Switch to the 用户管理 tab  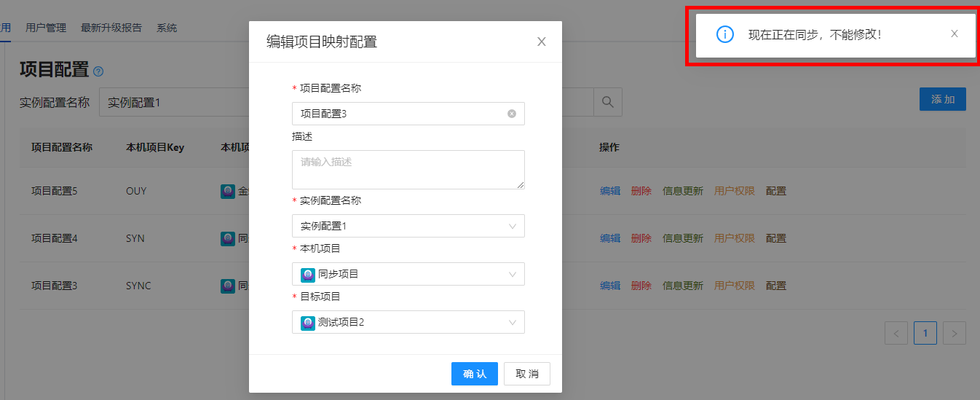(x=46, y=28)
